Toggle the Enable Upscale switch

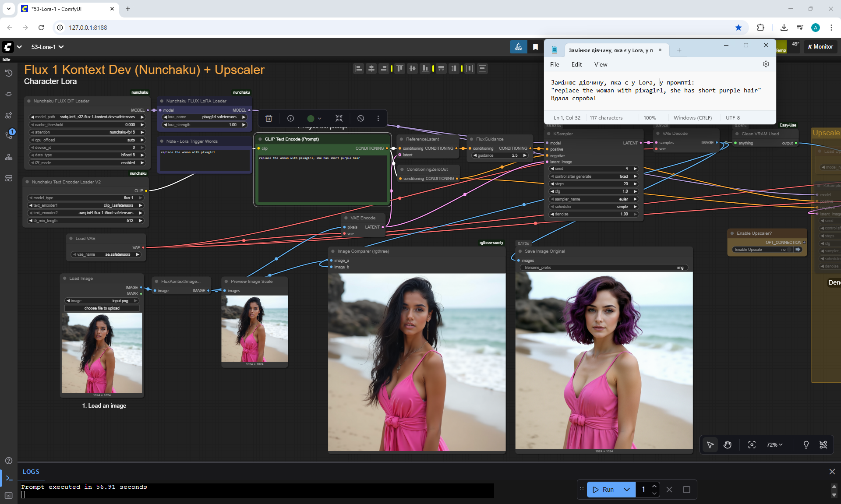point(790,250)
